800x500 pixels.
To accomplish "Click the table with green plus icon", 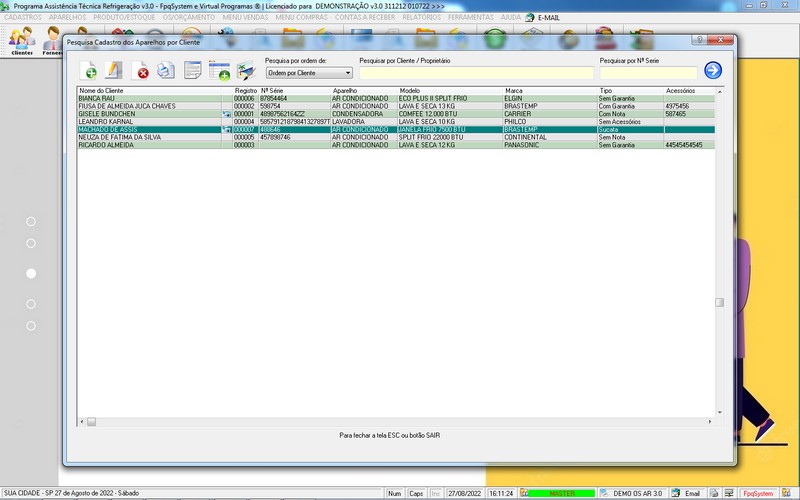I will pyautogui.click(x=219, y=70).
